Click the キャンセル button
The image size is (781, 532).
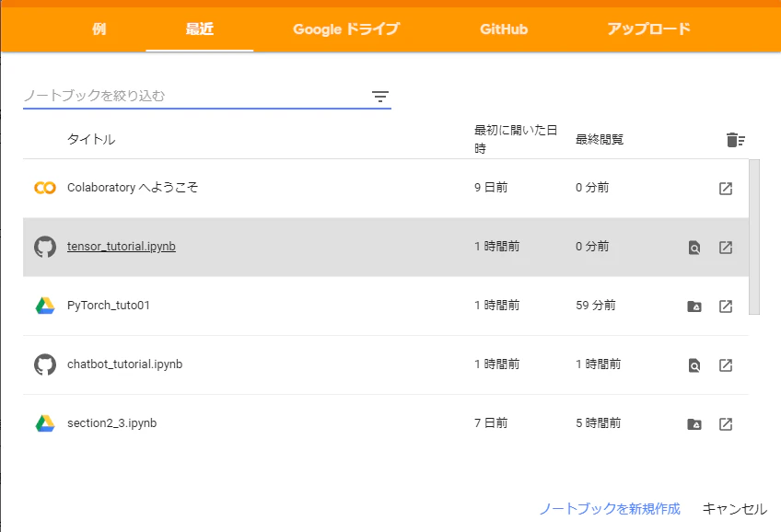coord(735,509)
